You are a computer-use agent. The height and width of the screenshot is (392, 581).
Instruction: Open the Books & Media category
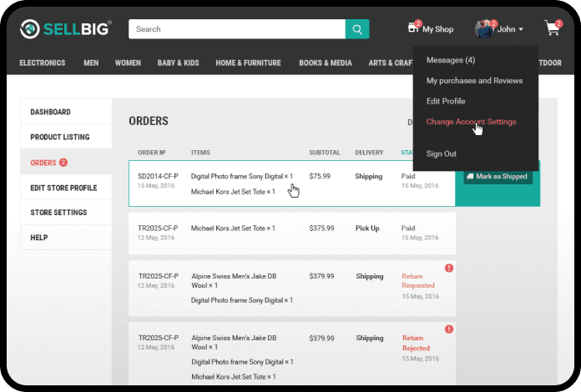point(326,63)
